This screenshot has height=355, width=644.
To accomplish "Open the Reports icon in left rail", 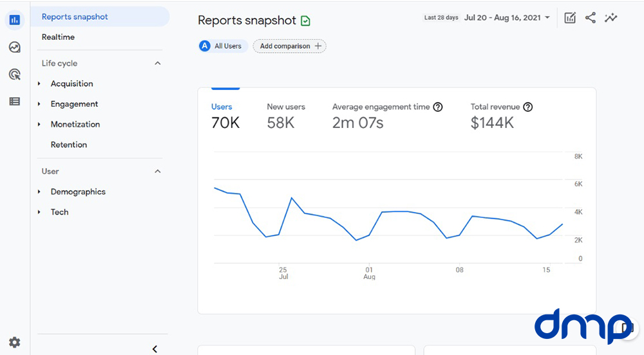I will (15, 20).
